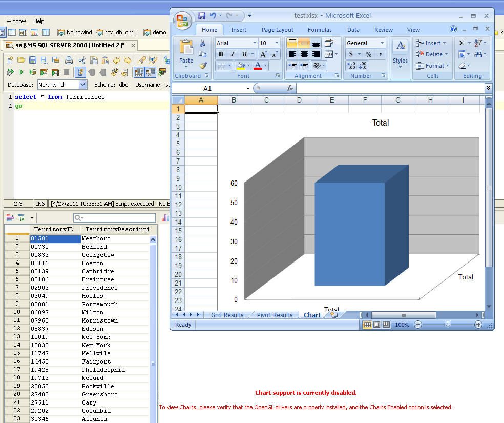Image resolution: width=504 pixels, height=423 pixels.
Task: Switch to the Pivot Results sheet tab
Action: (x=275, y=315)
